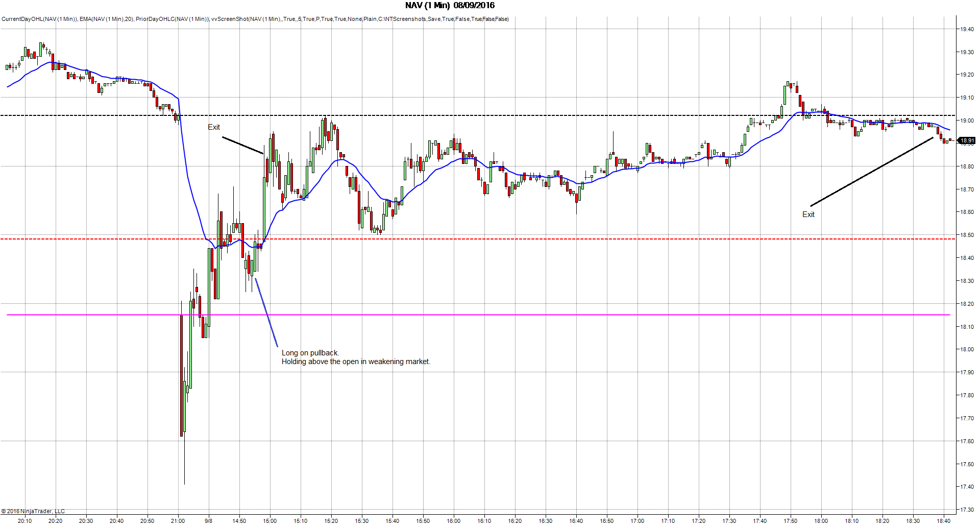Click the 18:40 time axis label
Viewport: 980px width, 528px height.
coord(943,521)
